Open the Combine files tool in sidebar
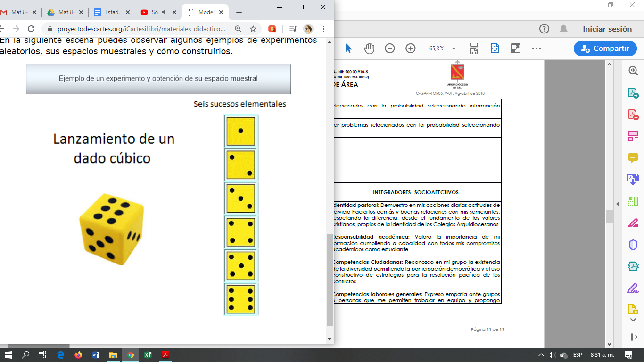Viewport: 644px width, 362px height. pos(633,179)
